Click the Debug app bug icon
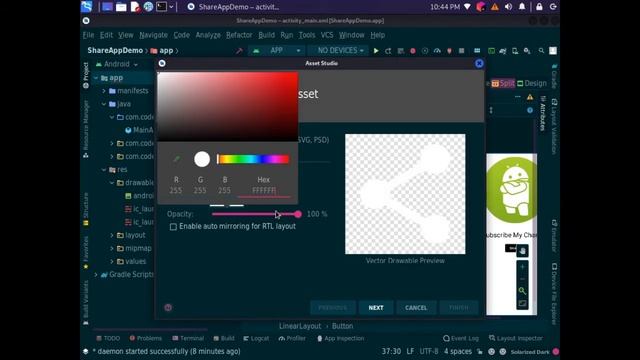The image size is (640, 360). pyautogui.click(x=413, y=51)
